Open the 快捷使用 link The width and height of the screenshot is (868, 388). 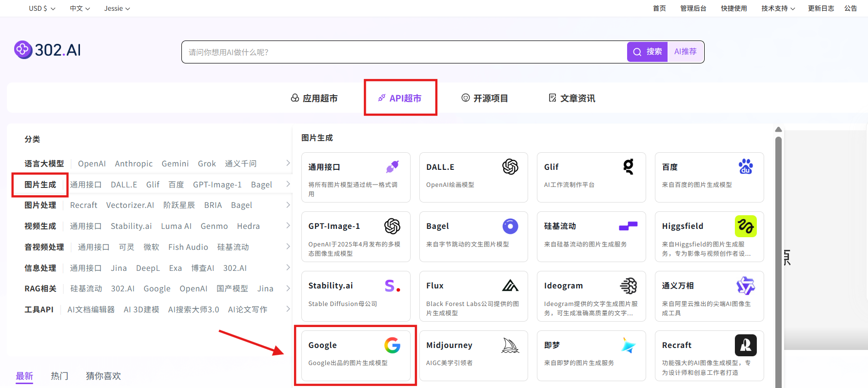(x=734, y=8)
